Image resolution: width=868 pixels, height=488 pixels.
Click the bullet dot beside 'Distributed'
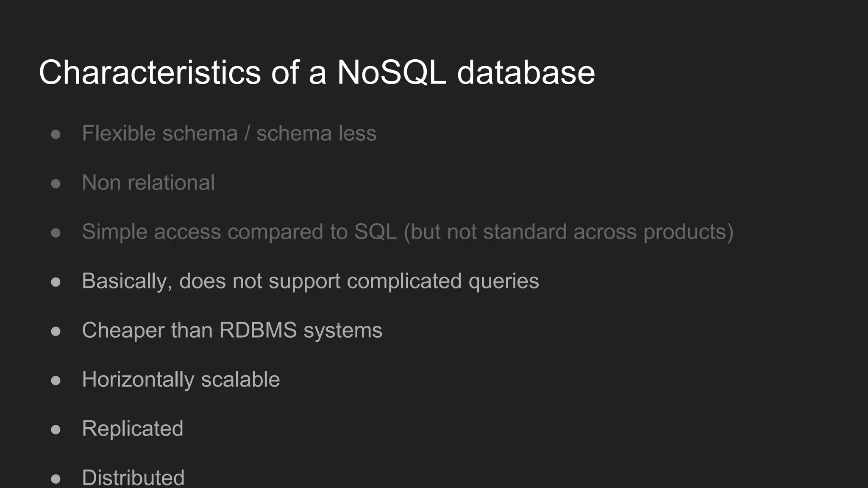(x=56, y=479)
